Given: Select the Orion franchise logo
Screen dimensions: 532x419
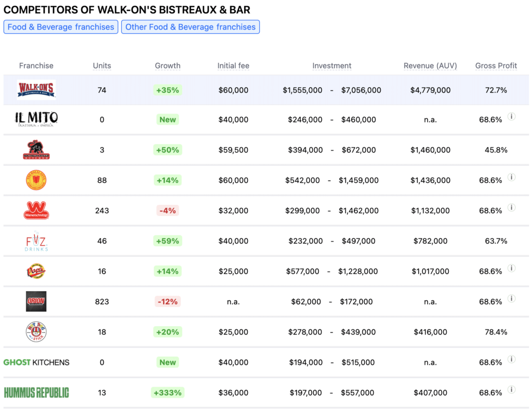Looking at the screenshot, I should pos(36,301).
